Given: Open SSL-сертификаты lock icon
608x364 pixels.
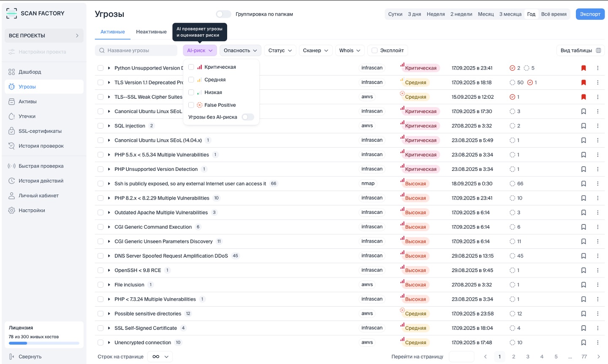Looking at the screenshot, I should [12, 131].
